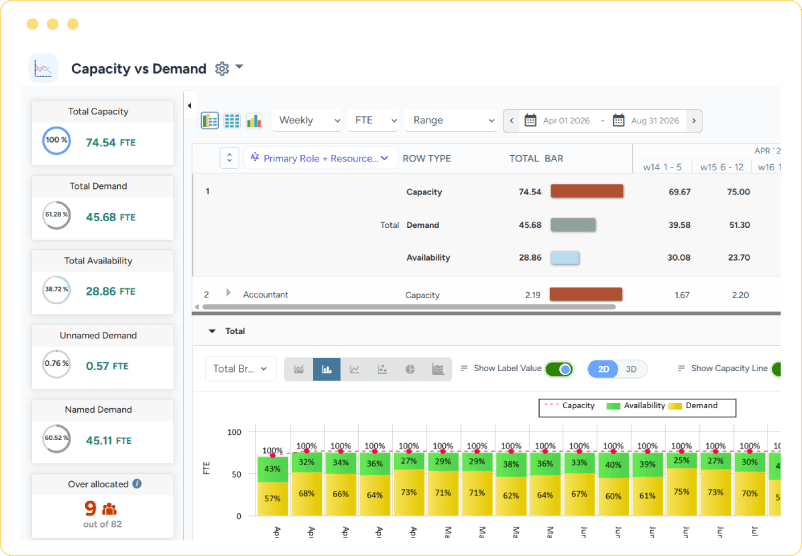
Task: Select the line chart icon
Action: [354, 369]
